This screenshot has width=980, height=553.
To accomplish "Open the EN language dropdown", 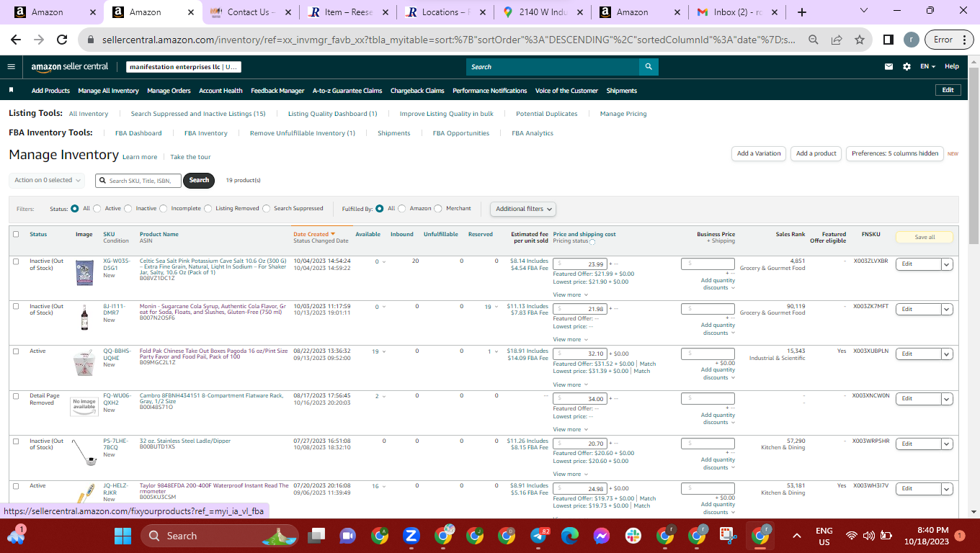I will coord(928,67).
